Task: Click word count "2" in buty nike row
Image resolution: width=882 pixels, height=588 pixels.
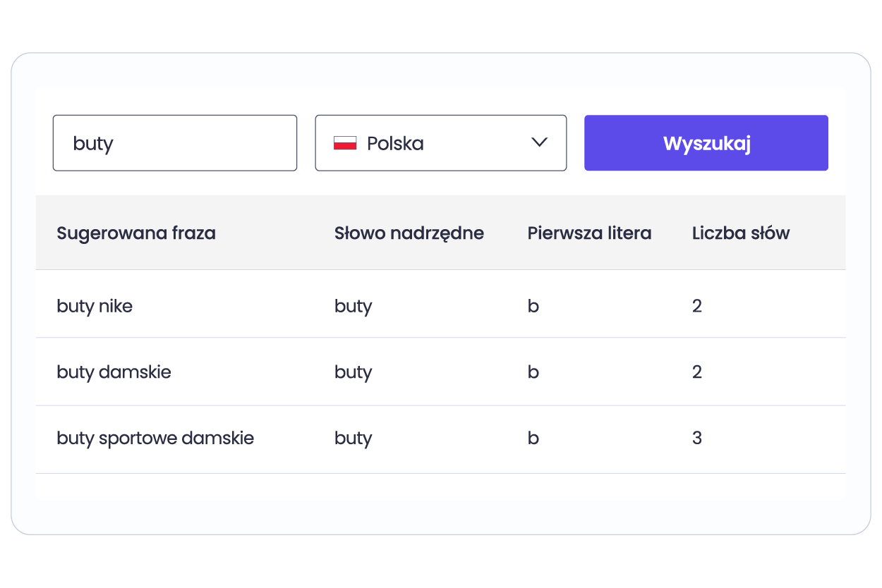Action: [x=697, y=306]
